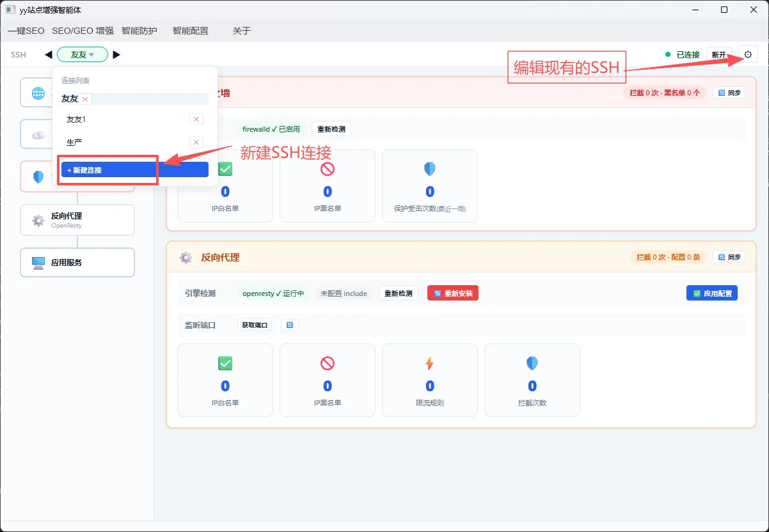Click gear icon in 反向代理 panel header

[186, 258]
